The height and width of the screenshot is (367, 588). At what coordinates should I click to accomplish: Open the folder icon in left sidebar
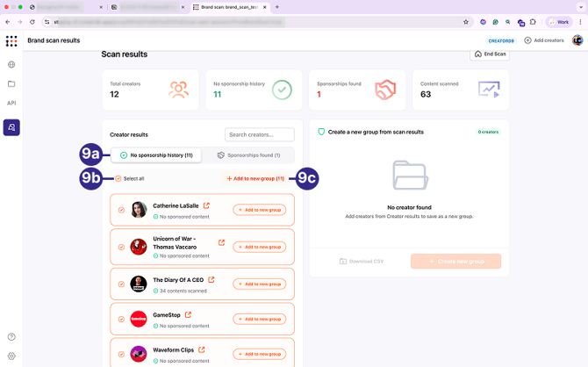(x=11, y=83)
